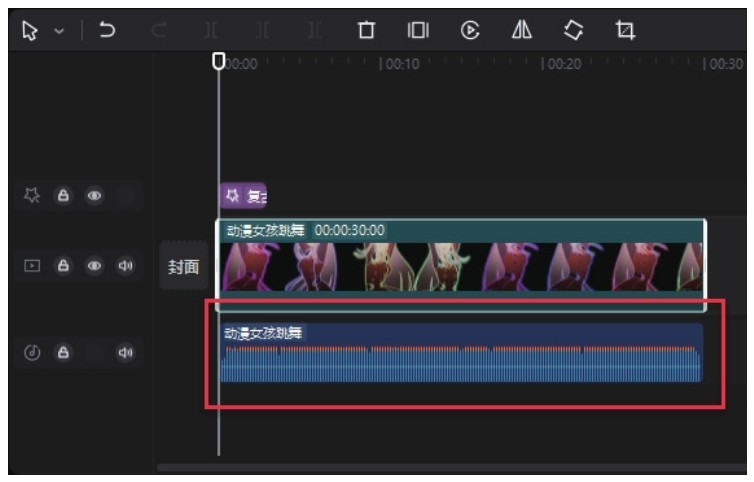Image resolution: width=754 pixels, height=482 pixels.
Task: Click the delete-left trim tool
Action: click(x=263, y=30)
